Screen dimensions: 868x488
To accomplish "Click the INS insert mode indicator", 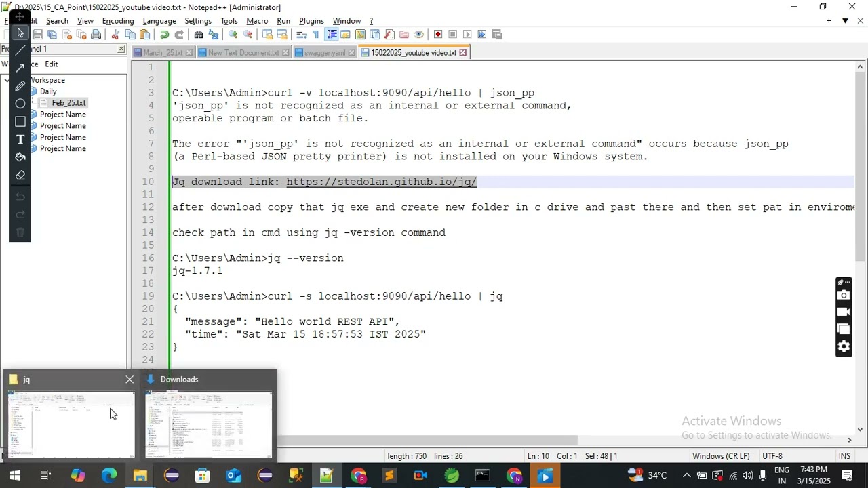I will 844,456.
